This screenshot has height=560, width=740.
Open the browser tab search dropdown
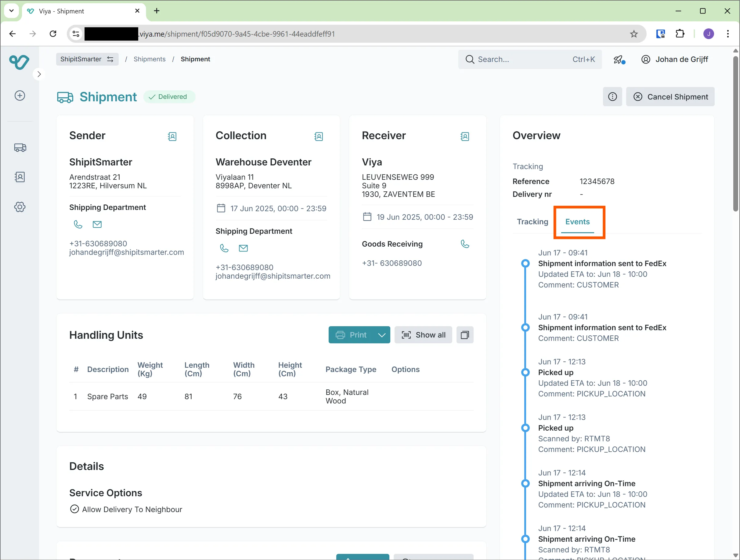tap(11, 11)
